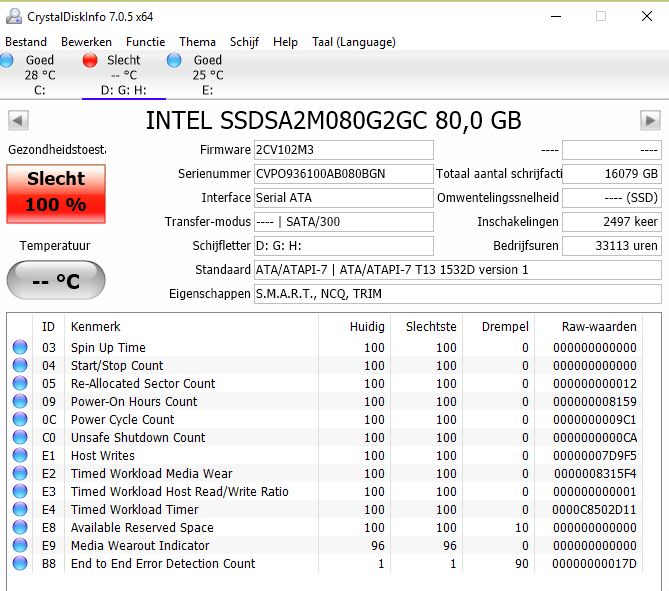Select the Media Wearout Indicator row text

click(x=140, y=546)
